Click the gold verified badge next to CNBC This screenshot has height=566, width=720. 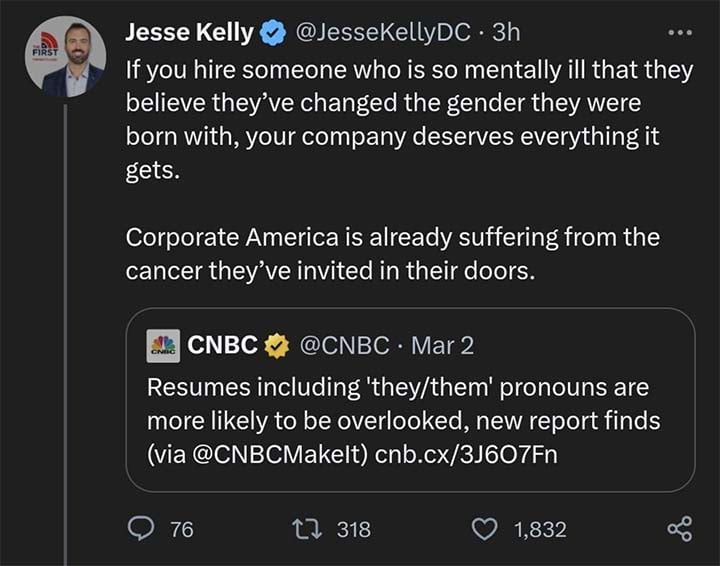pos(275,346)
